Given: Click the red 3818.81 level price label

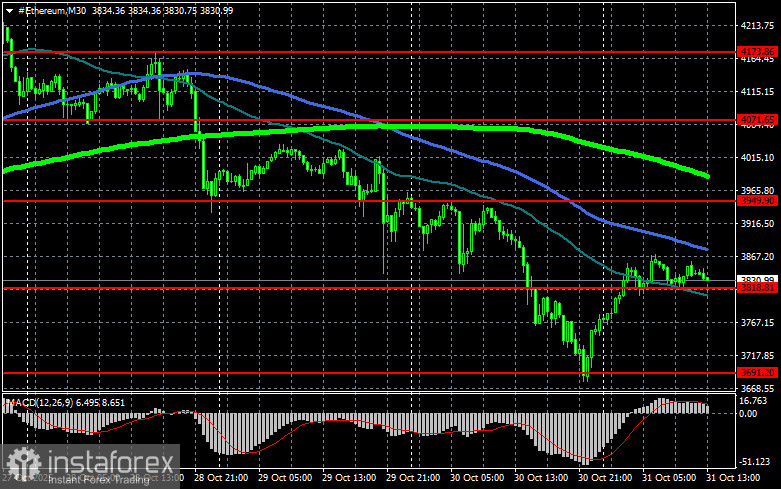Looking at the screenshot, I should [757, 288].
